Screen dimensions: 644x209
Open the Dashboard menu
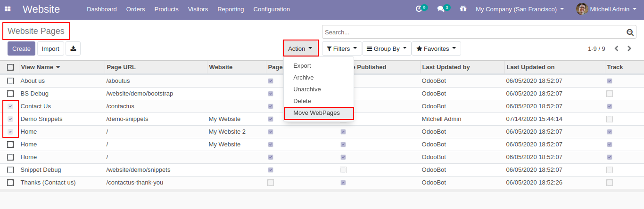[102, 9]
